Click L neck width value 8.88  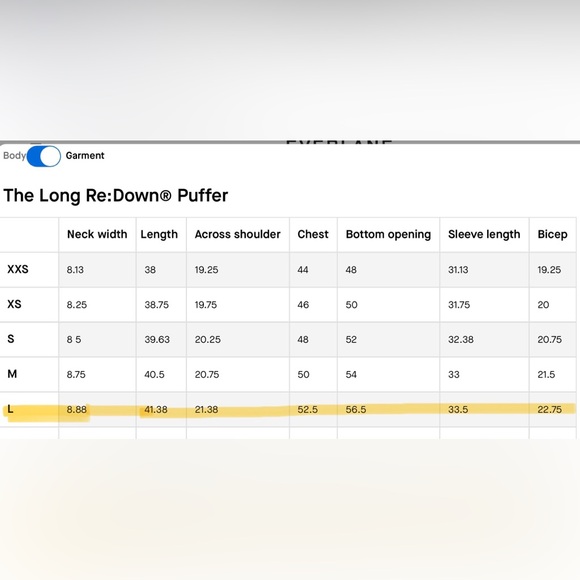[77, 409]
